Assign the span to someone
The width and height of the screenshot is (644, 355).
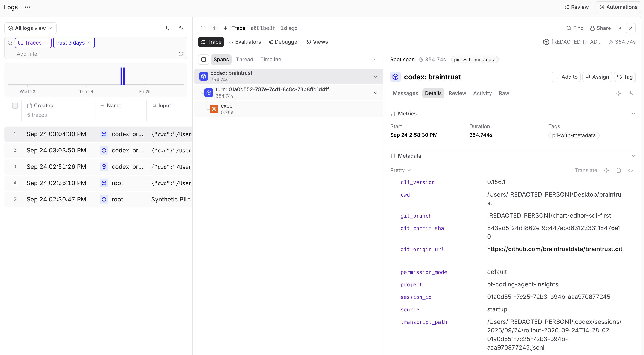pyautogui.click(x=597, y=77)
